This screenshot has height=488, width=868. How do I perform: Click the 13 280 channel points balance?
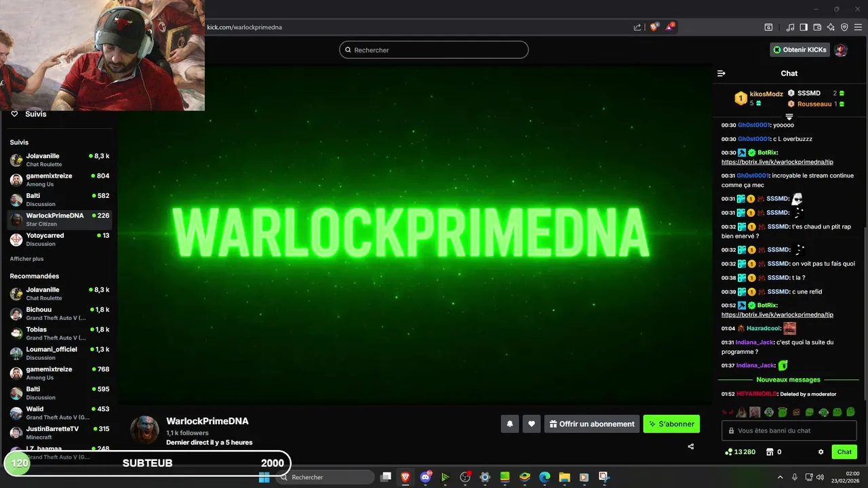pos(740,452)
